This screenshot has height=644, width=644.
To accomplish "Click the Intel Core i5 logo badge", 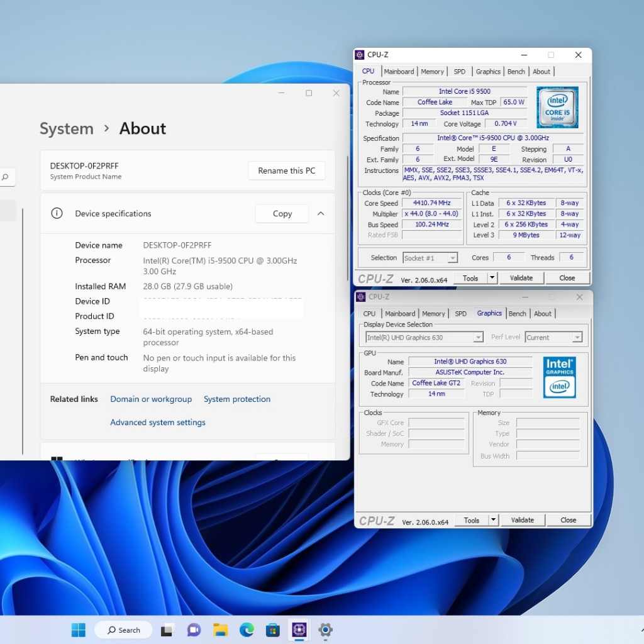I will [557, 108].
